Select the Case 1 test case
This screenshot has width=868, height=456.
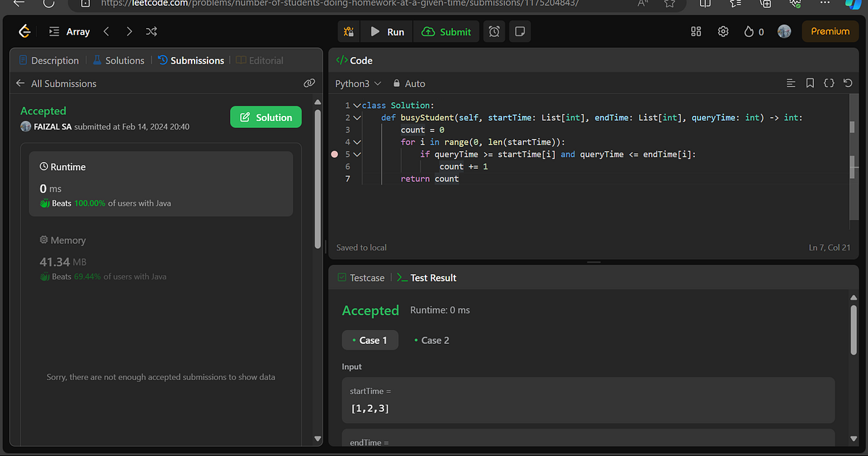370,340
